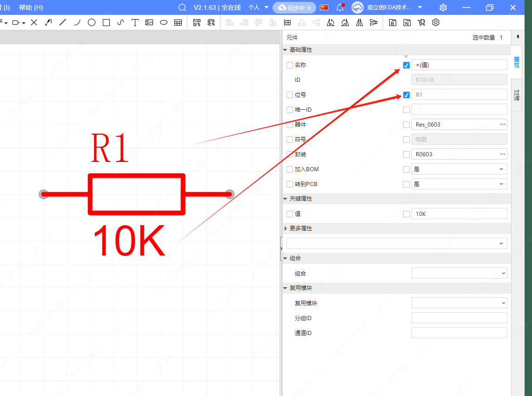Open the notification bell
This screenshot has height=396, width=532.
(340, 7)
